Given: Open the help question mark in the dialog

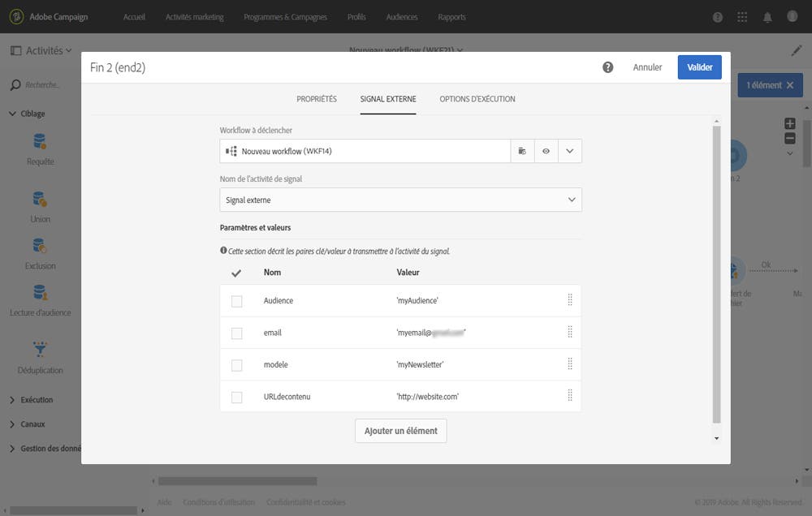Looking at the screenshot, I should [607, 67].
